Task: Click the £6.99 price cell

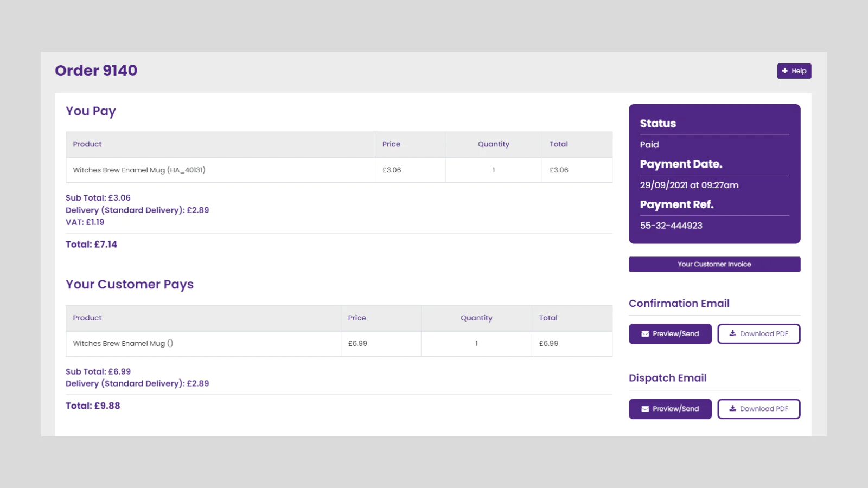Action: click(x=381, y=344)
